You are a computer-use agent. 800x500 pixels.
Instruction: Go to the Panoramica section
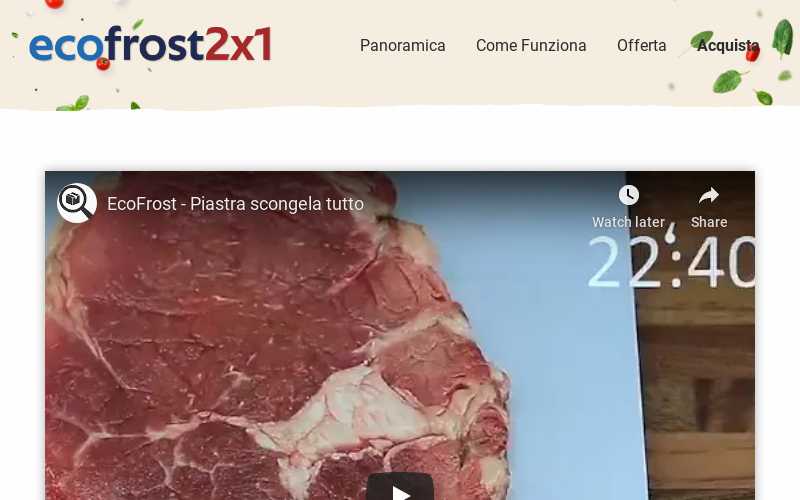pyautogui.click(x=403, y=45)
